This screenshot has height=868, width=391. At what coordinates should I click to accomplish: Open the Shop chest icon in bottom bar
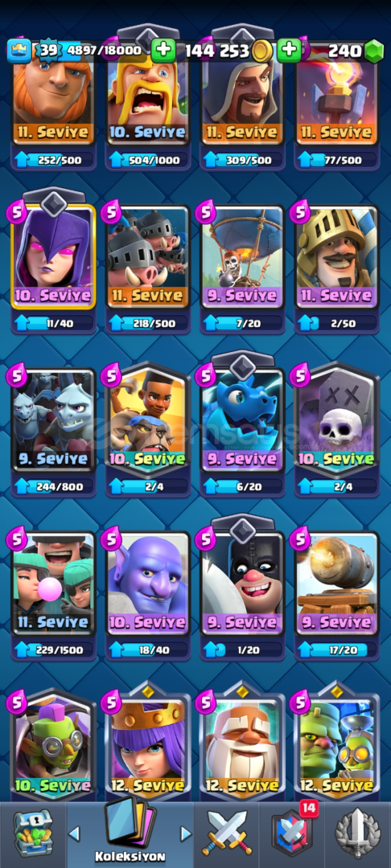(33, 833)
